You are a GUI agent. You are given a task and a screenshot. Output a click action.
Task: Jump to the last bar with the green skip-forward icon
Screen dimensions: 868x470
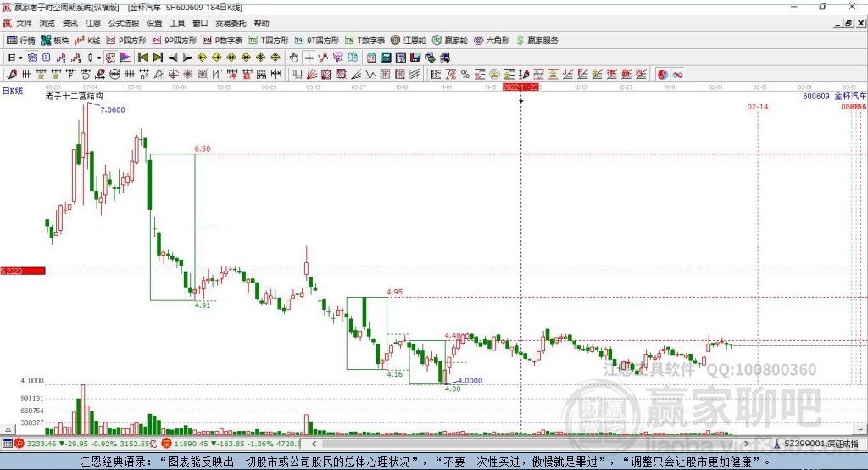coord(158,58)
